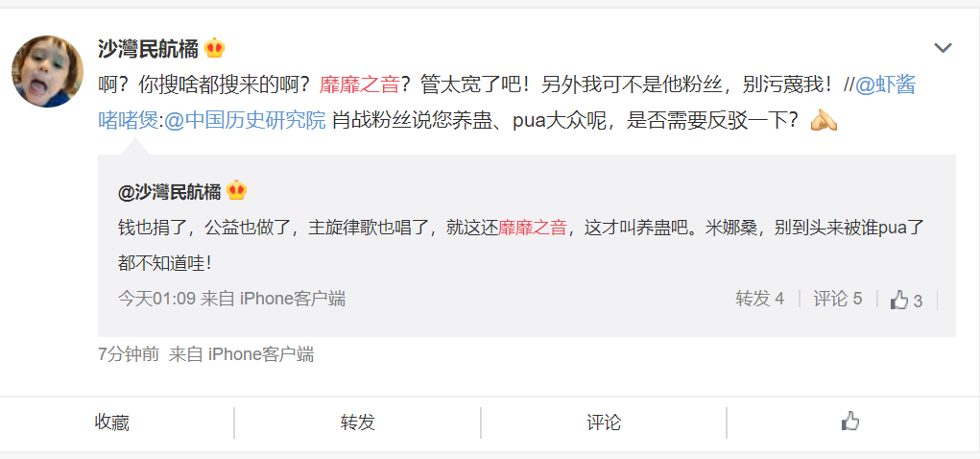Click 转发 in the bottom action bar
Image resolution: width=980 pixels, height=459 pixels.
pyautogui.click(x=357, y=423)
